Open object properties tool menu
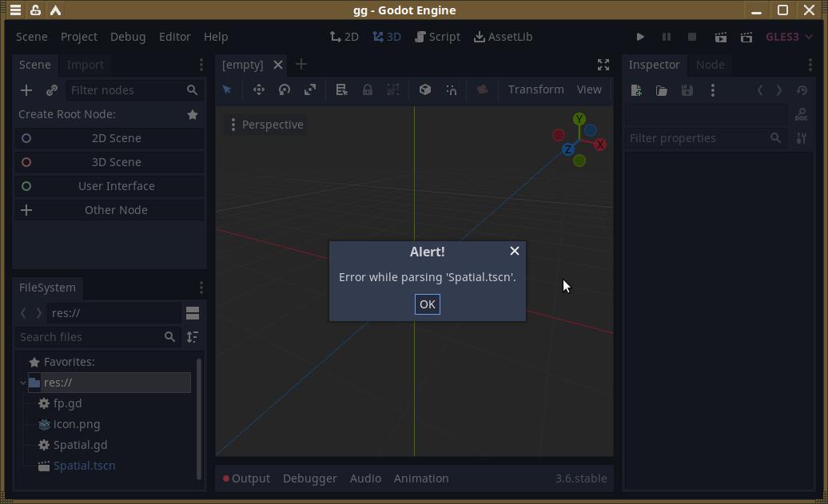Screen dimensions: 828x504 click(x=802, y=138)
